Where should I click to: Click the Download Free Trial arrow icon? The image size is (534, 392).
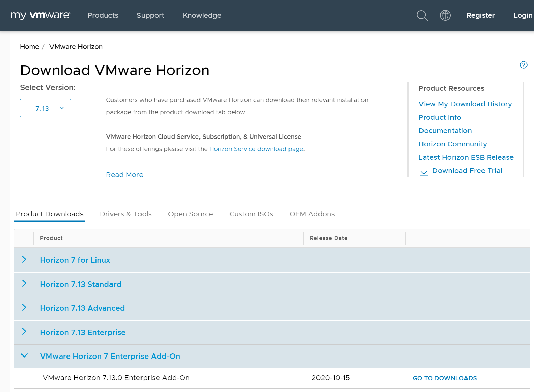[x=424, y=171]
